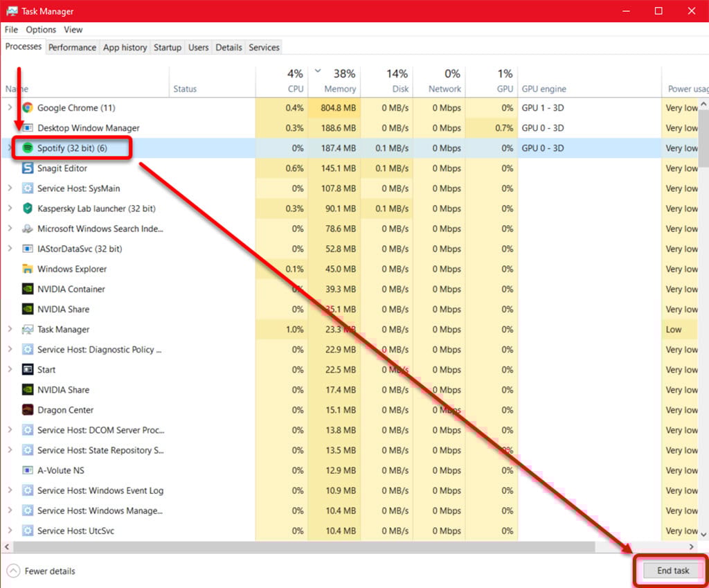Viewport: 709px width, 588px height.
Task: Click the GPU 1 - 3D engine cell
Action: [x=590, y=107]
